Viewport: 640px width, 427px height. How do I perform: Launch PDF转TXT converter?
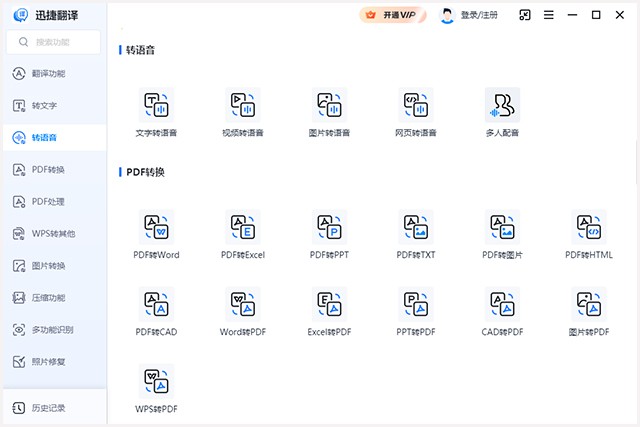click(x=416, y=234)
